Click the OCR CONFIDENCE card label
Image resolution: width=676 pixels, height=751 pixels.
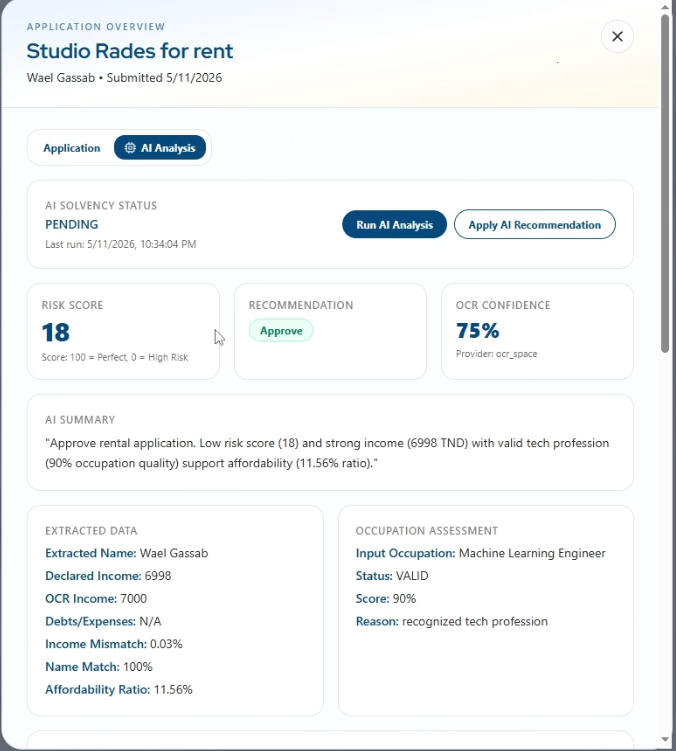(x=503, y=306)
